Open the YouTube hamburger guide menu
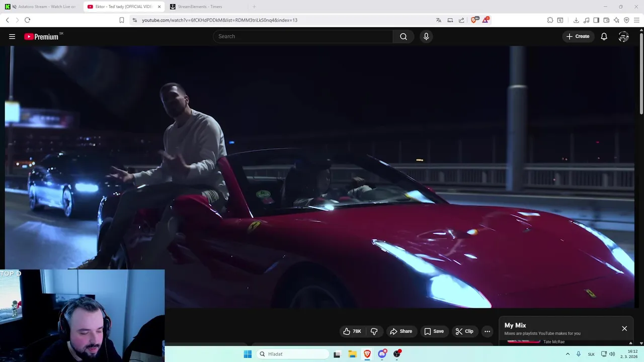Image resolution: width=644 pixels, height=362 pixels. coord(12,36)
